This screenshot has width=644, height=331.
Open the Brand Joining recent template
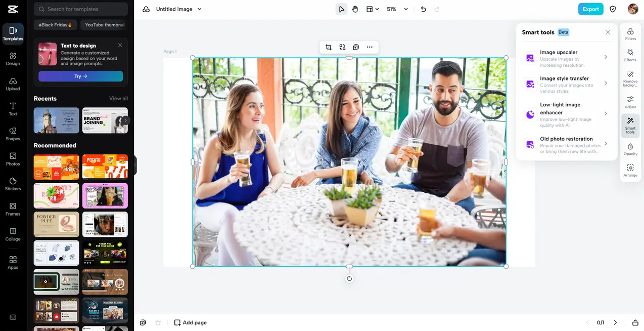[105, 120]
